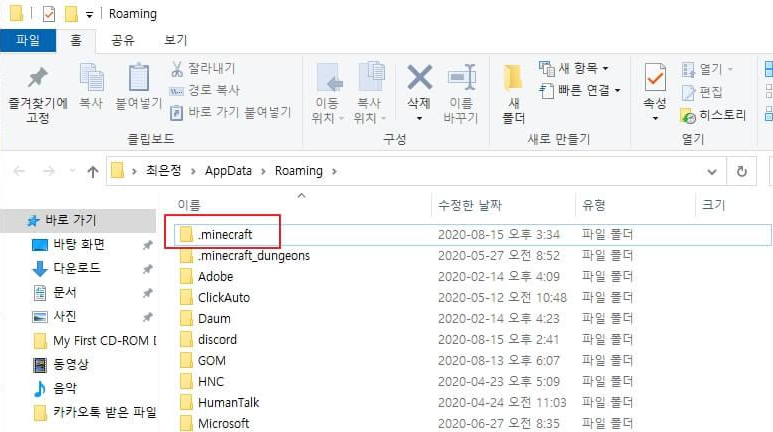Click 편집 edit in ribbon

(x=702, y=92)
